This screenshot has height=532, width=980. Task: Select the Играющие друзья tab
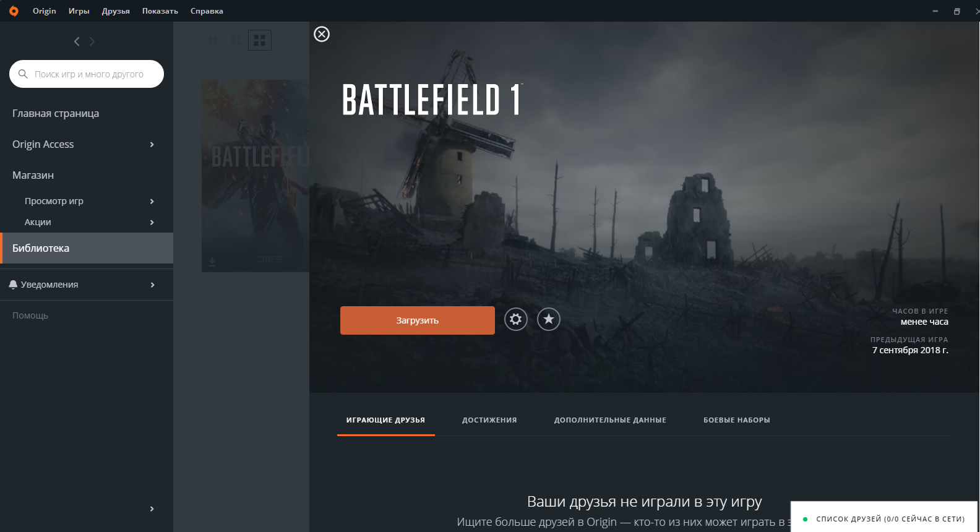click(385, 420)
